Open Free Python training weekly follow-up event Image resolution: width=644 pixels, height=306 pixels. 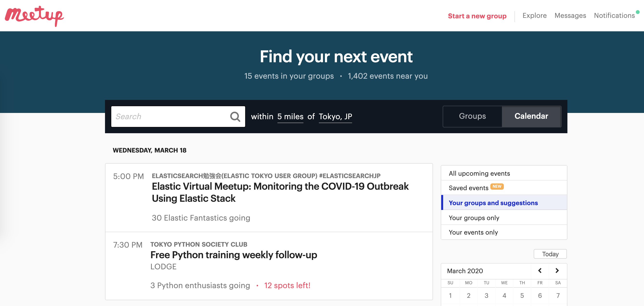pyautogui.click(x=234, y=255)
